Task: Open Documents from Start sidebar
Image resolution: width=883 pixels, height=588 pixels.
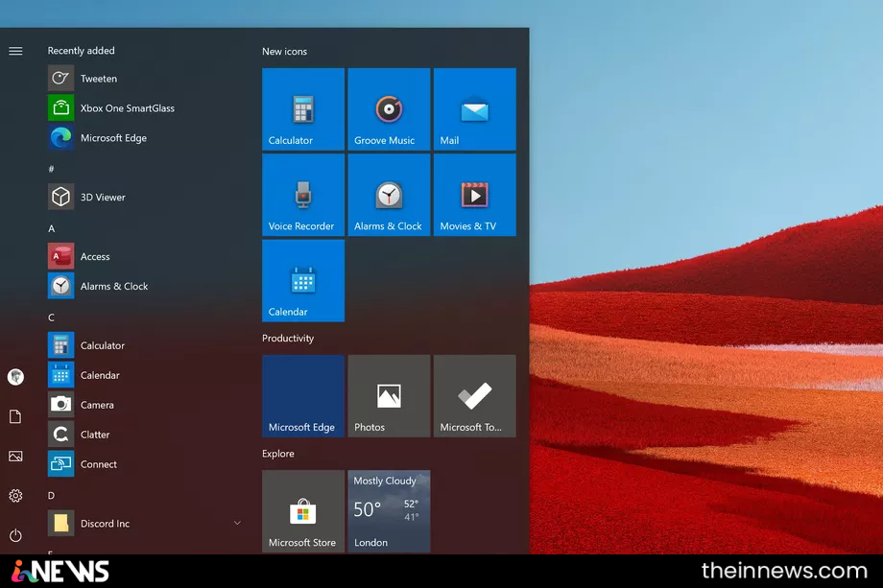Action: pyautogui.click(x=15, y=416)
